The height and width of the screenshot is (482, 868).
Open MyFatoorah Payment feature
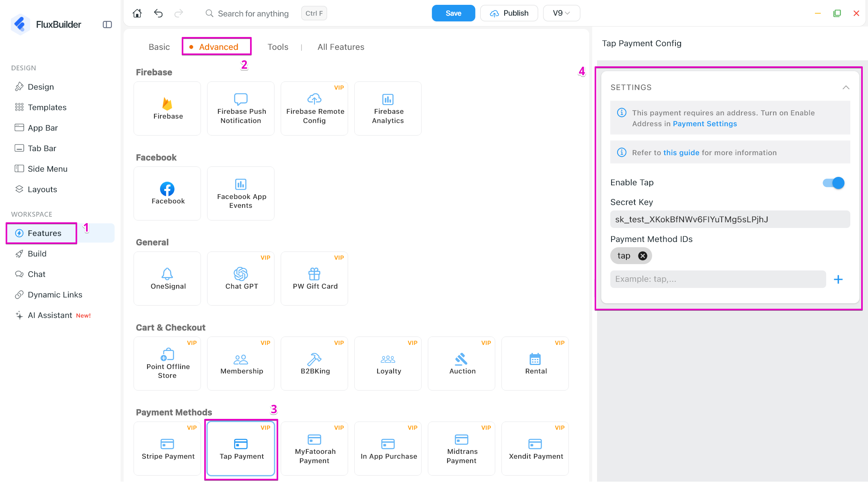coord(314,449)
